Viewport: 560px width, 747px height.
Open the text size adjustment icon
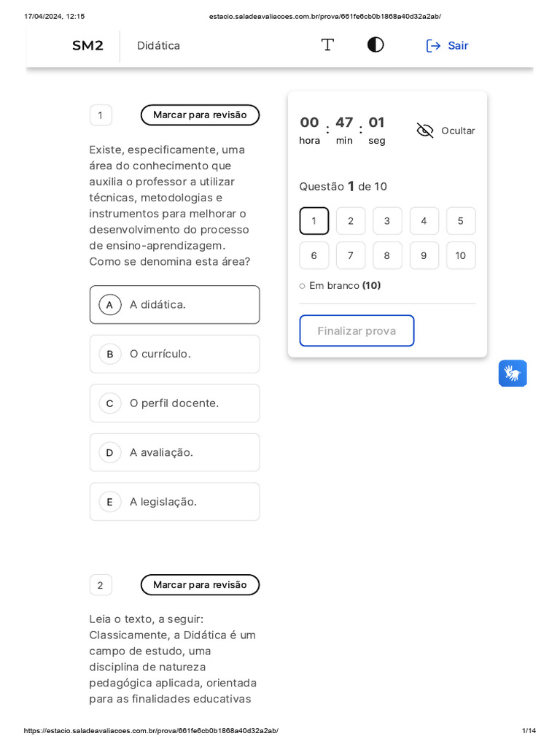[327, 45]
